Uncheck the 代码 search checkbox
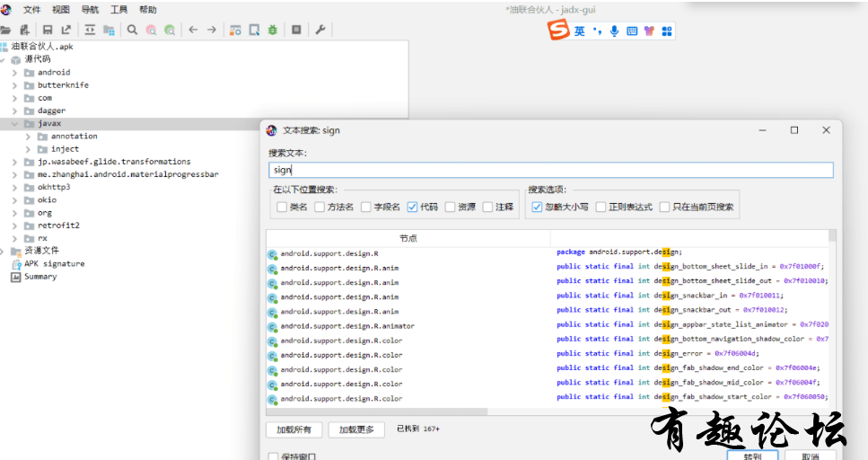Screen dimensions: 868x460 click(x=412, y=207)
